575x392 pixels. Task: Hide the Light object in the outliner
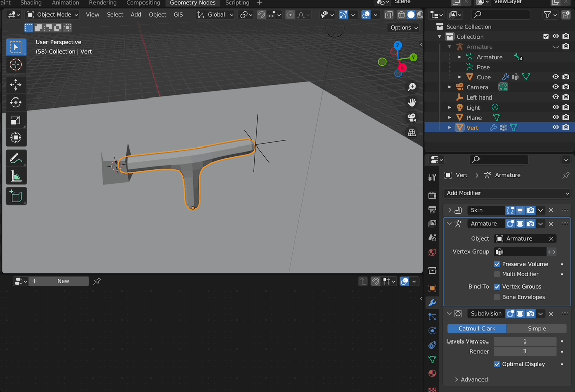[x=555, y=107]
